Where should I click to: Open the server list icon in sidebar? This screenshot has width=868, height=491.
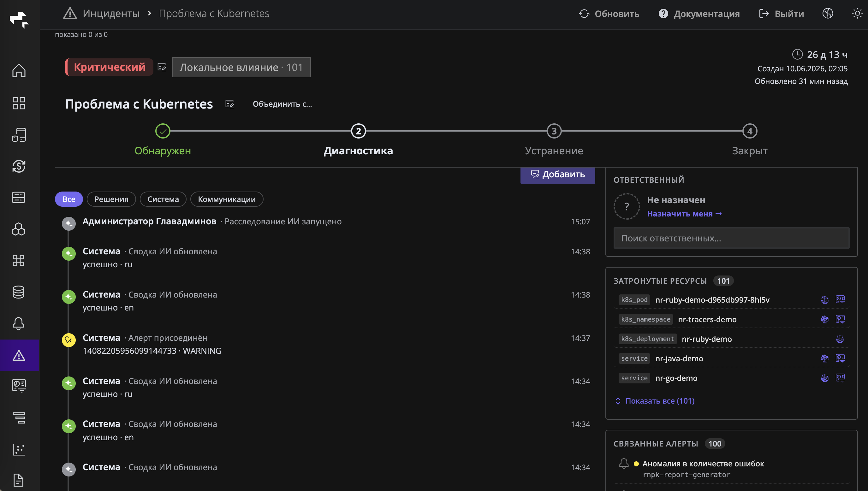pyautogui.click(x=19, y=198)
